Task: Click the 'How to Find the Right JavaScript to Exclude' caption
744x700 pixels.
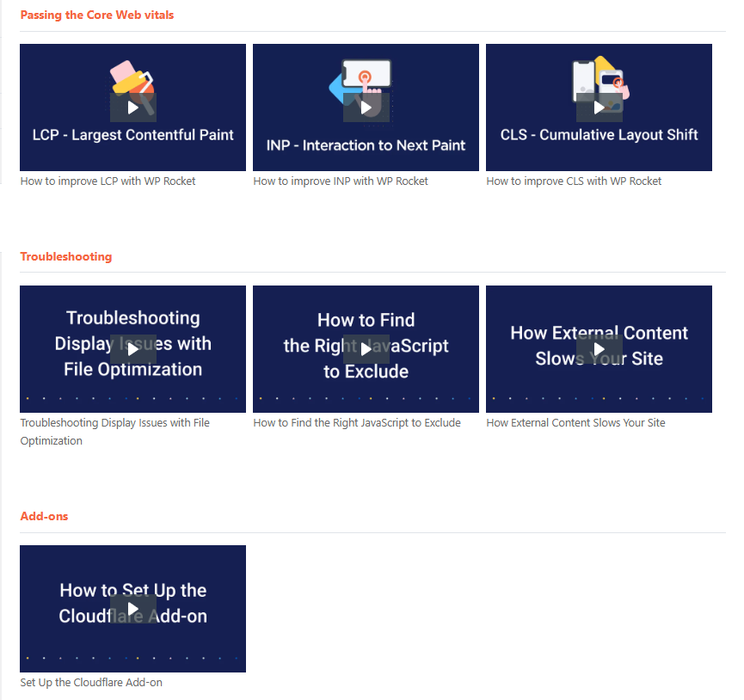Action: [357, 423]
